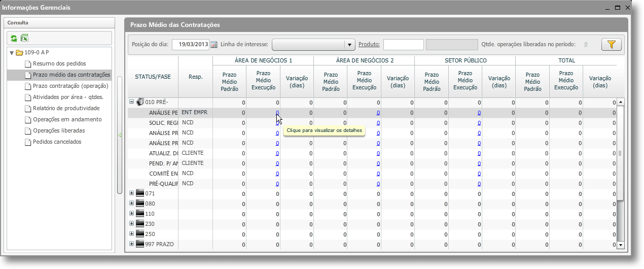Screen dimensions: 644x269
Task: Click the closed book icon of row 230
Action: pyautogui.click(x=140, y=224)
